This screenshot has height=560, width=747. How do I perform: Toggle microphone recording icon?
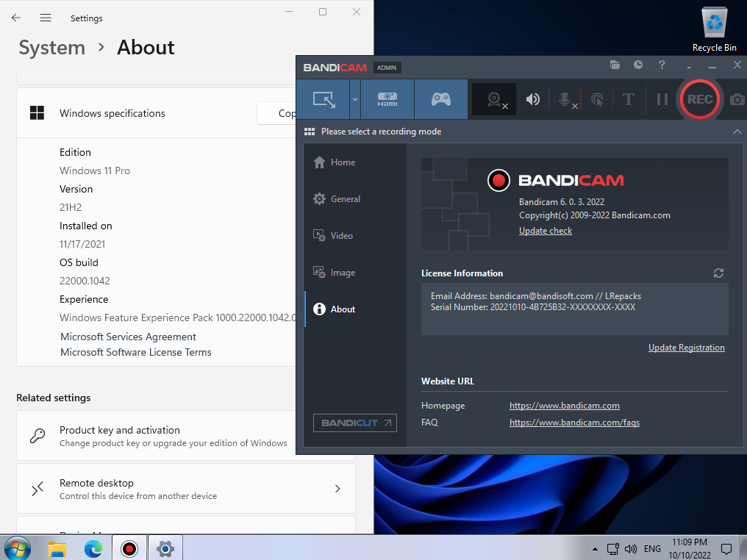click(565, 99)
